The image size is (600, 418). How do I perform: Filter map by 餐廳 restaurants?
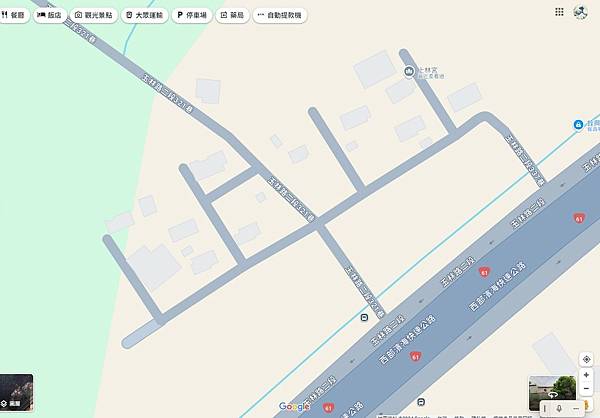(14, 15)
